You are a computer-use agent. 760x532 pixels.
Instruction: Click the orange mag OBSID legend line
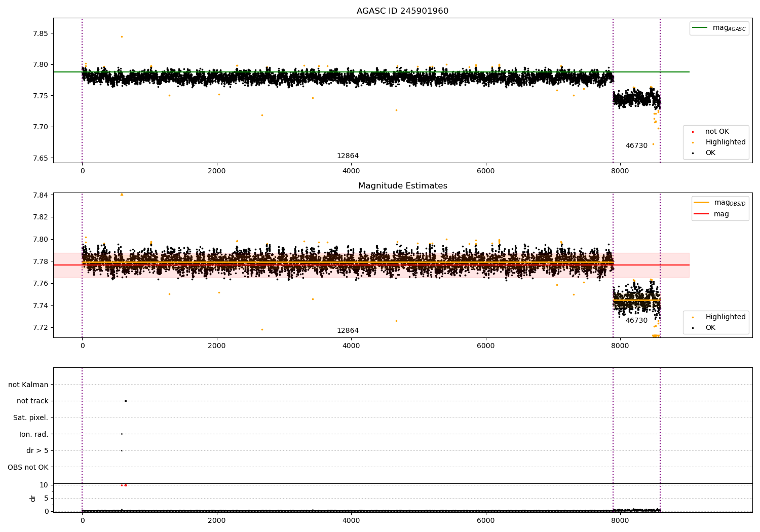[701, 203]
